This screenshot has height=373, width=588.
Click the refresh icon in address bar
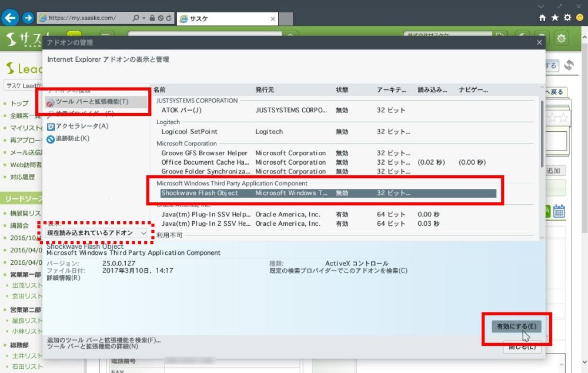click(169, 18)
